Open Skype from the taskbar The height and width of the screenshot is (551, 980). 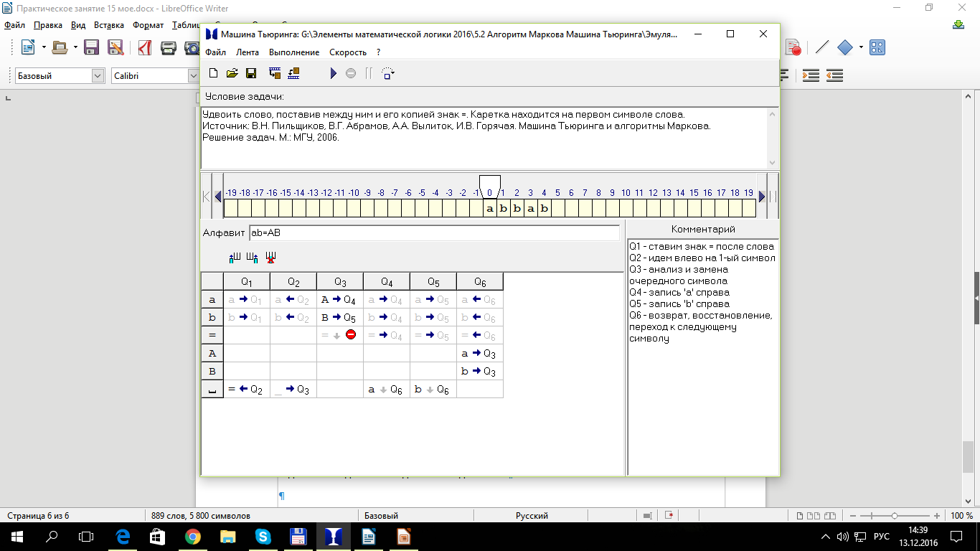[263, 537]
